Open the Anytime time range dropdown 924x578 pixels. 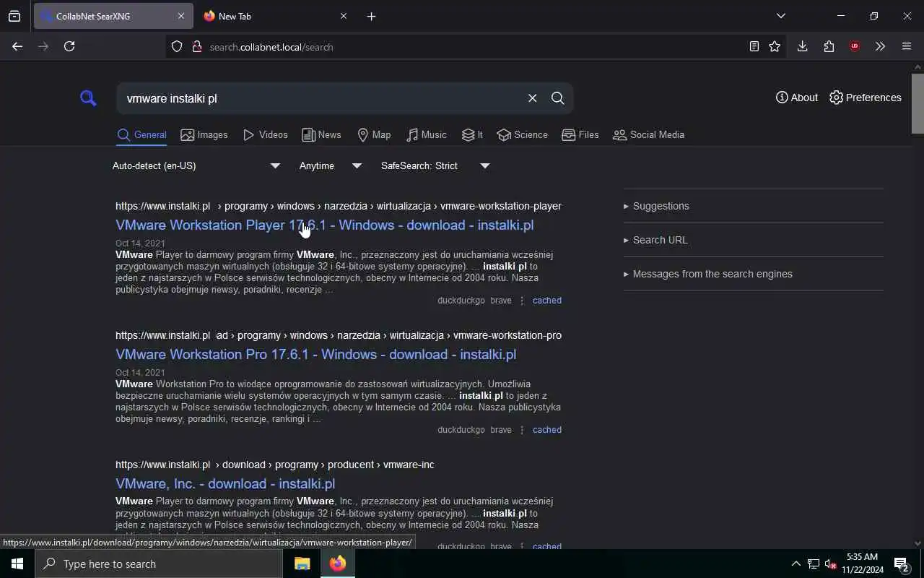point(330,166)
